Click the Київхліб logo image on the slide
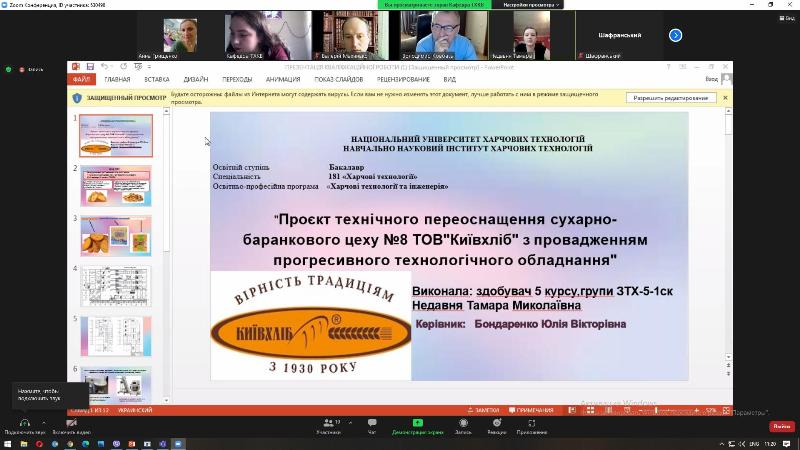The image size is (800, 450). coord(311,326)
